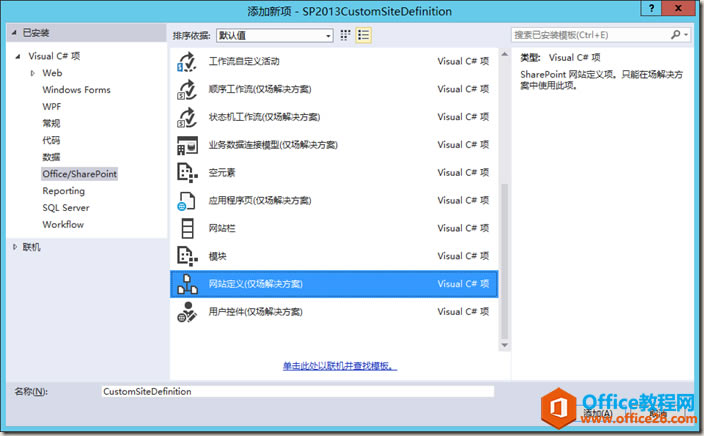Image resolution: width=704 pixels, height=436 pixels.
Task: Expand the Web tree node
Action: tap(32, 73)
